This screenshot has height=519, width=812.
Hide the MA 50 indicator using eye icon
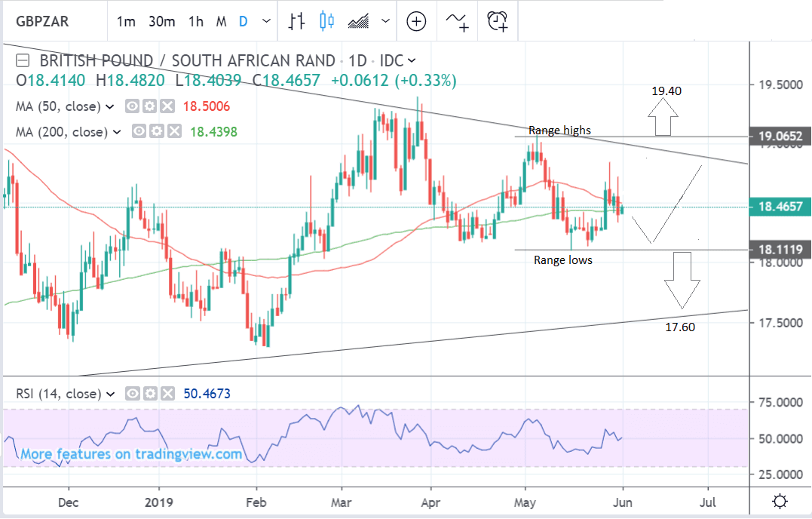pyautogui.click(x=130, y=106)
